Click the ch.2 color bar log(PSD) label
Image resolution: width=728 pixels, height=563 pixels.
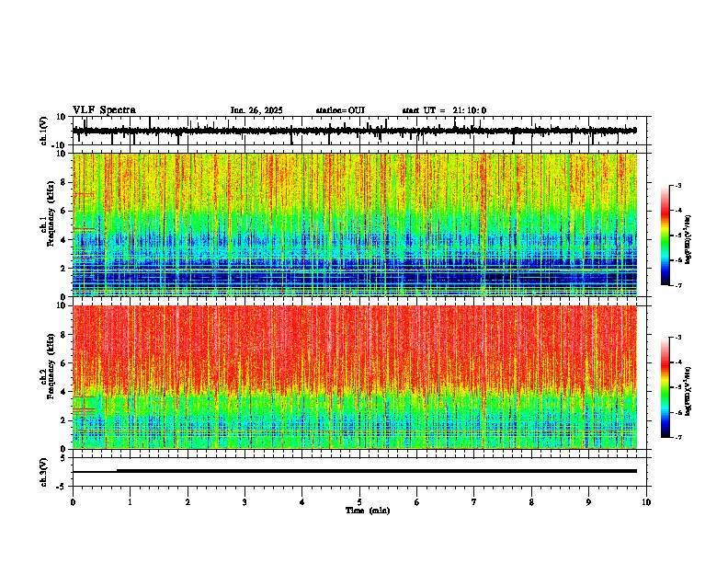[688, 392]
